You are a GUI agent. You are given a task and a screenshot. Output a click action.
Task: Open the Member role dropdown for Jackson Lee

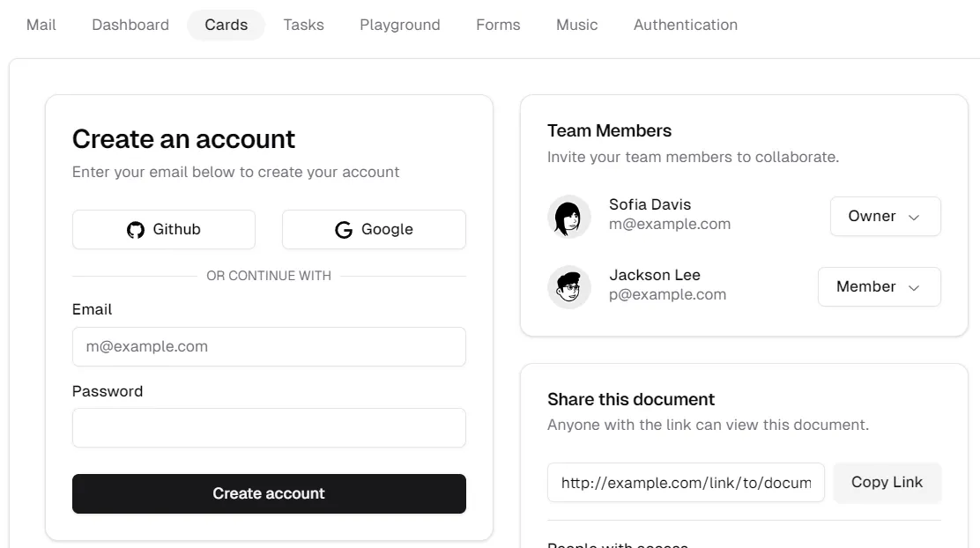point(879,286)
